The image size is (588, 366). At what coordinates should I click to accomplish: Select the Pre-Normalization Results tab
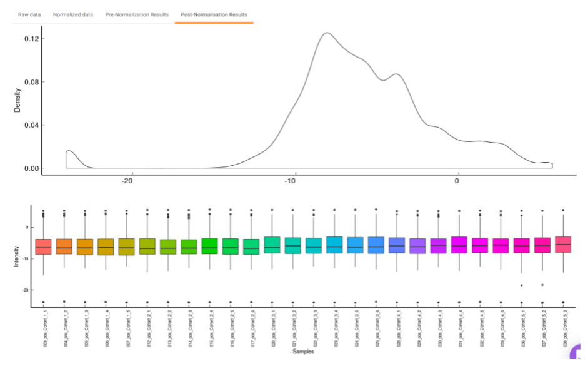(x=137, y=14)
